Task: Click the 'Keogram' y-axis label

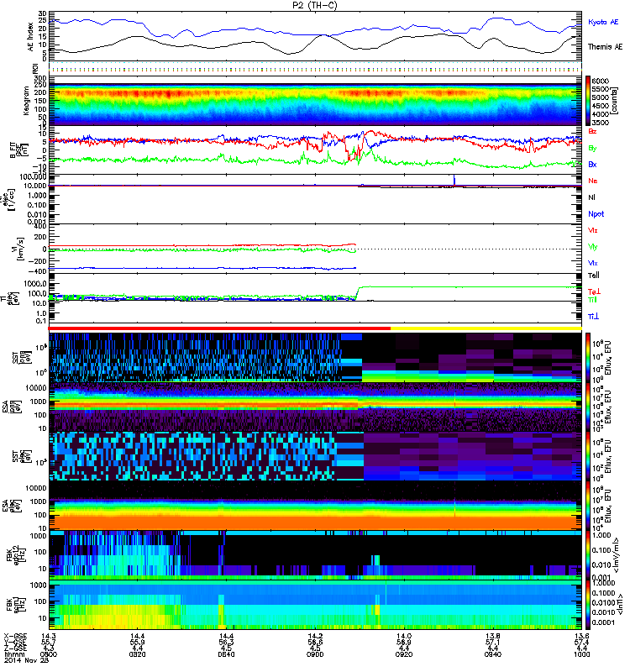Action: click(x=26, y=100)
